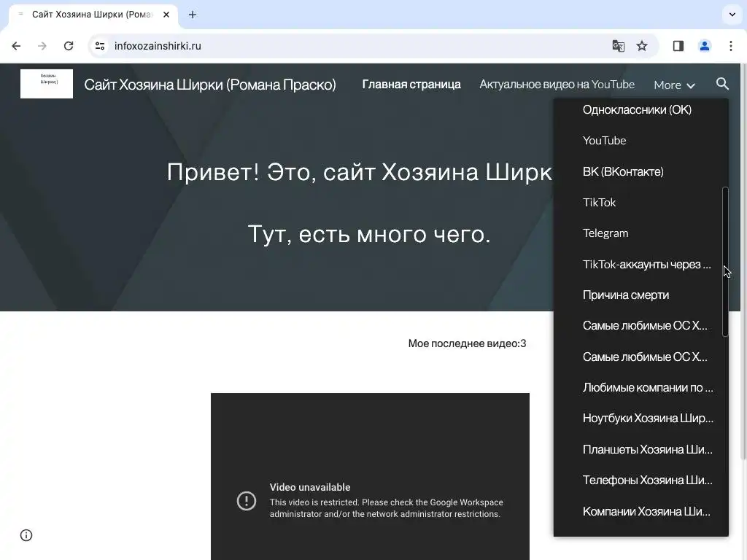747x560 pixels.
Task: Click the address bar URL infoxozainshirki.ru
Action: (158, 46)
